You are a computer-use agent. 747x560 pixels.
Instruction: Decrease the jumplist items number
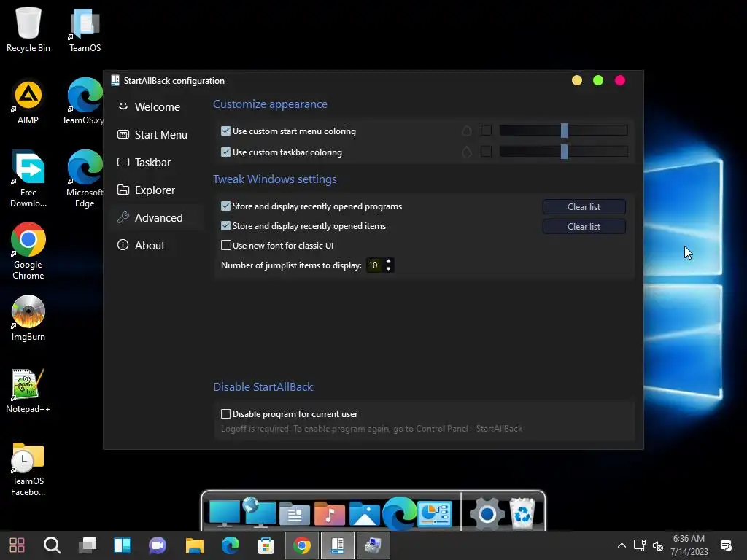click(x=389, y=269)
